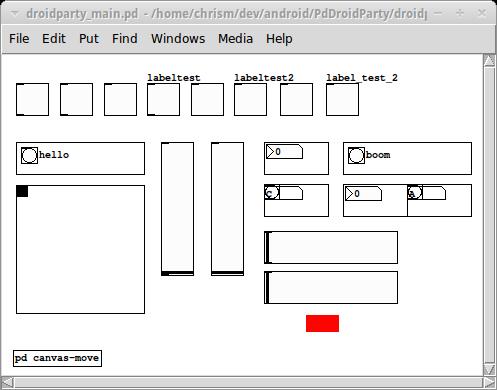Click the bang circle labeled c
This screenshot has width=497, height=390.
pos(272,193)
